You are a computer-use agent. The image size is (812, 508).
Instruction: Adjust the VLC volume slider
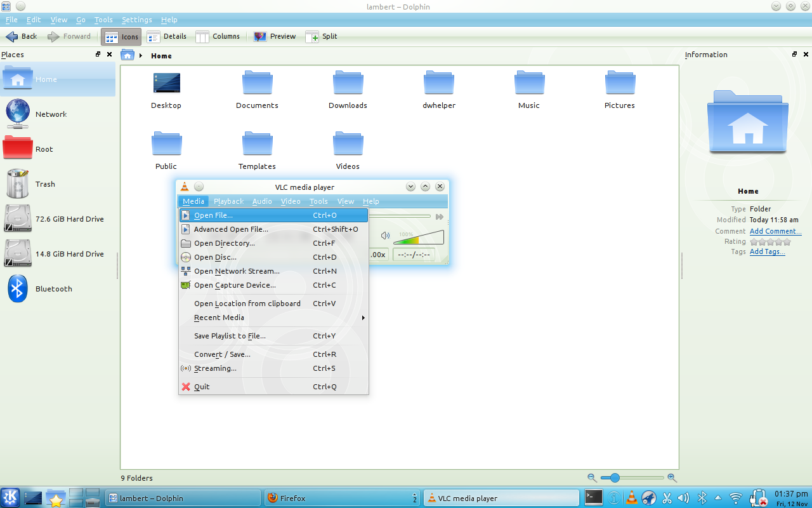click(419, 237)
